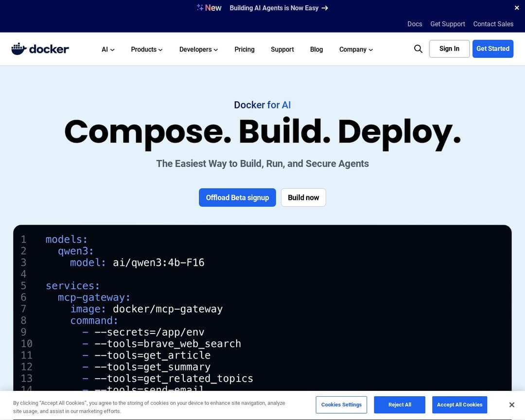
Task: Click the 'services:' key in code
Action: 72,286
